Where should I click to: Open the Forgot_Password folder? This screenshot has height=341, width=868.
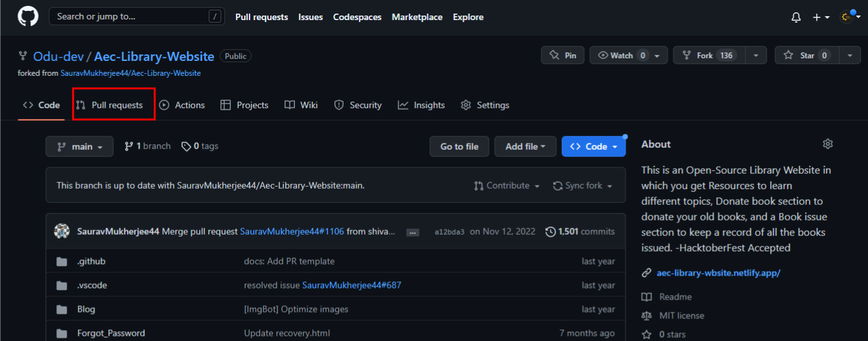(111, 333)
